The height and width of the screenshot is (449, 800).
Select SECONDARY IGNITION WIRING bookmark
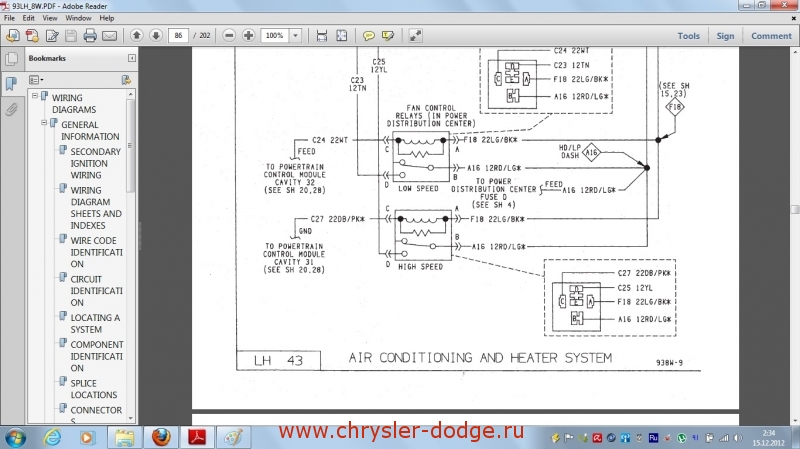(96, 163)
